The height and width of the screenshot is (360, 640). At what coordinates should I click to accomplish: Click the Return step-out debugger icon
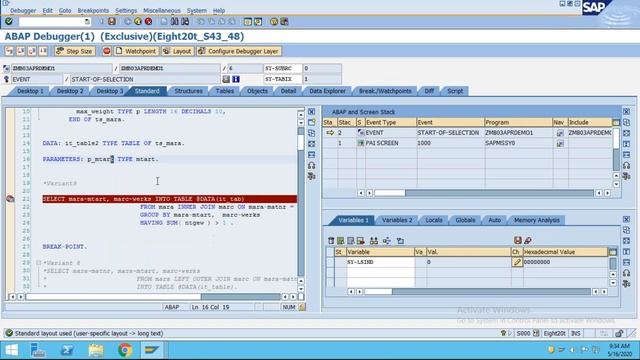coord(32,51)
